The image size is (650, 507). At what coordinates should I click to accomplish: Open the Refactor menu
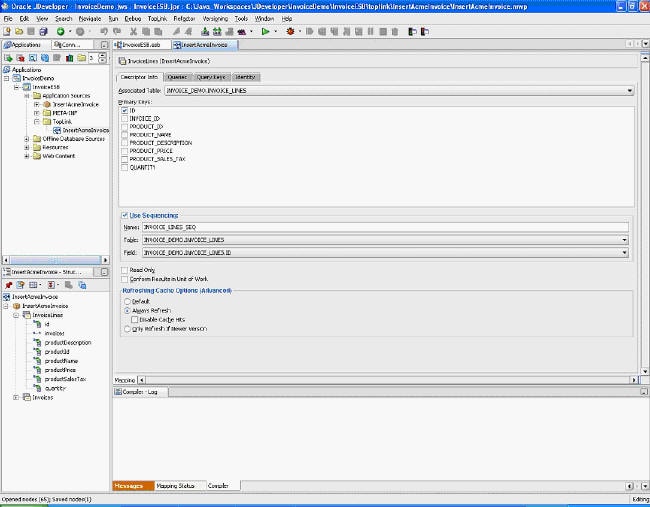(184, 19)
